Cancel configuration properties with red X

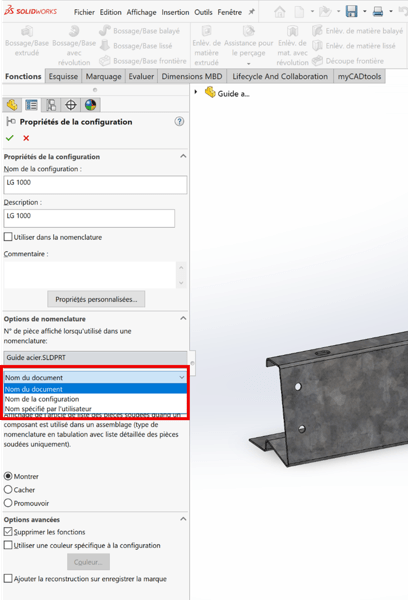tap(26, 138)
